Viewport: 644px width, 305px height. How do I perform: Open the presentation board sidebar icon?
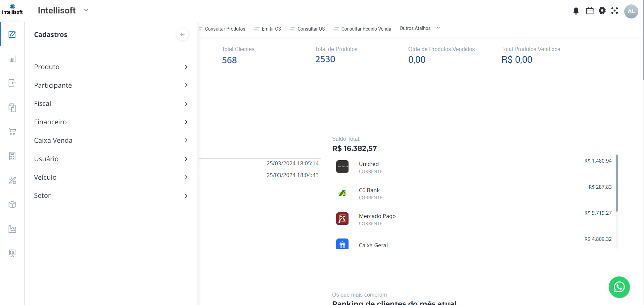12,253
